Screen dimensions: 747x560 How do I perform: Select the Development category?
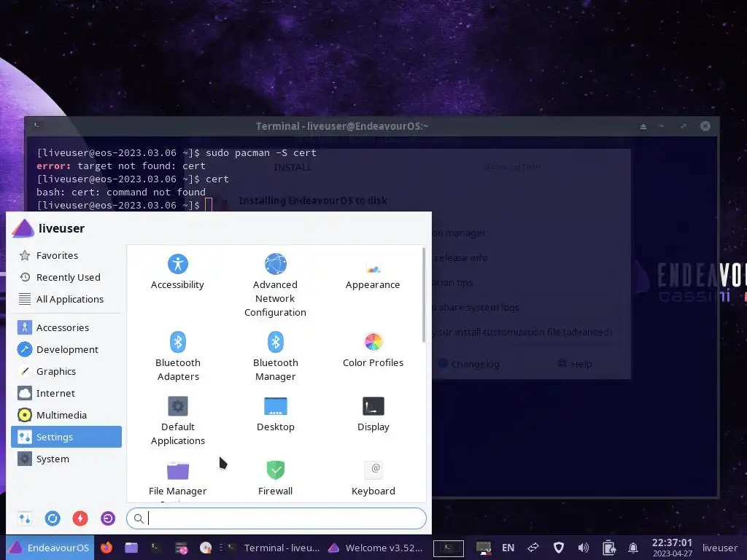66,349
